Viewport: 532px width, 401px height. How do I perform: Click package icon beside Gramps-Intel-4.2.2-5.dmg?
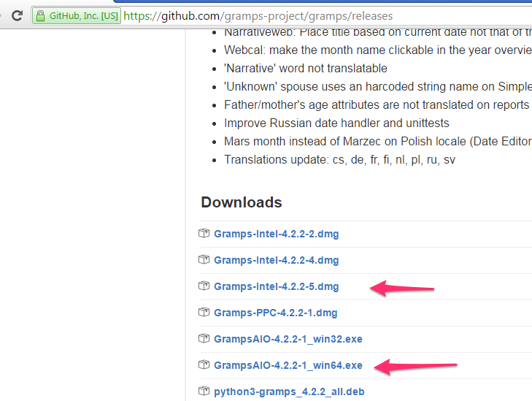tap(204, 286)
